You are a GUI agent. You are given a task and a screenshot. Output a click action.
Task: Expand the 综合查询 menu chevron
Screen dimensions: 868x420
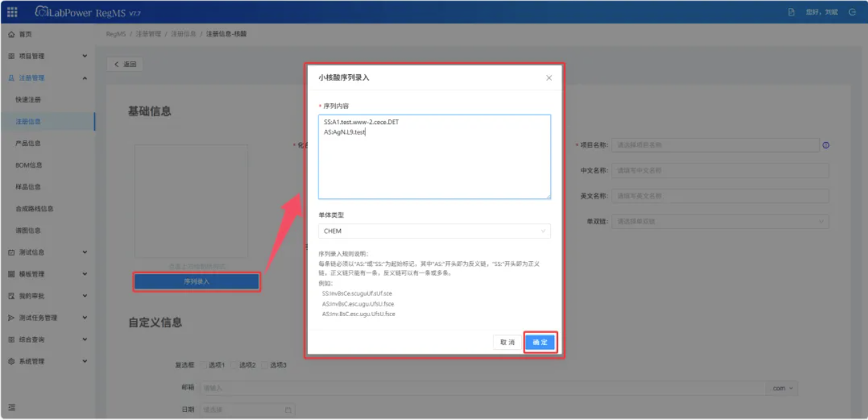[84, 340]
